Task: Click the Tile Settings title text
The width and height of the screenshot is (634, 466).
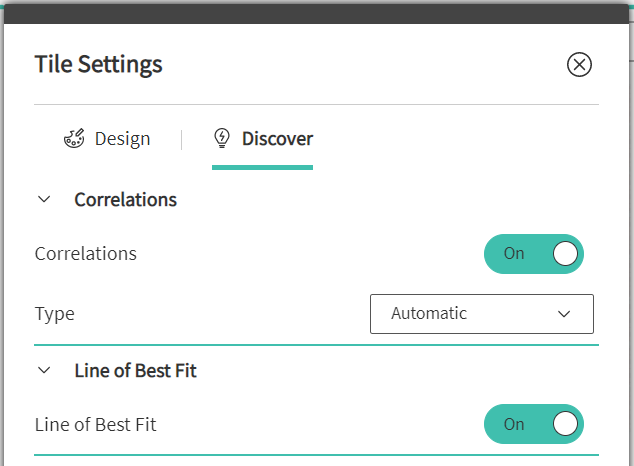Action: pos(98,65)
